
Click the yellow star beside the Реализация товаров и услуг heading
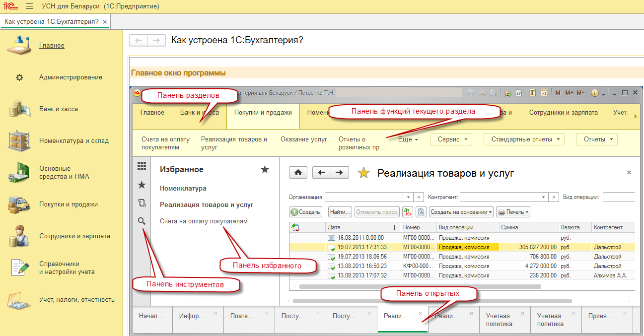pos(364,173)
